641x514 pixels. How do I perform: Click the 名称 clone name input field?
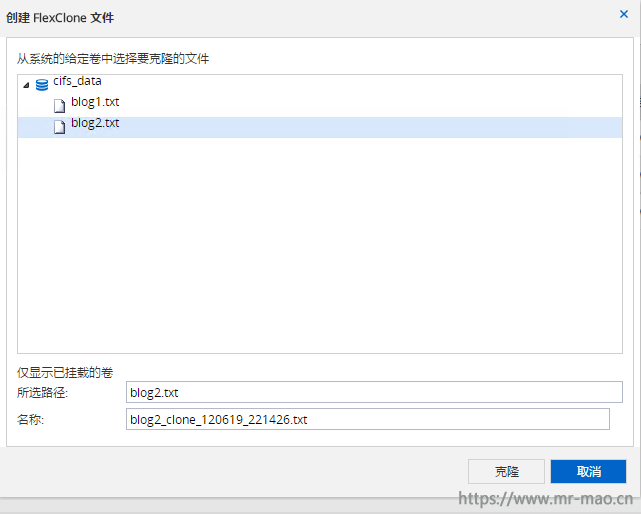[x=368, y=419]
